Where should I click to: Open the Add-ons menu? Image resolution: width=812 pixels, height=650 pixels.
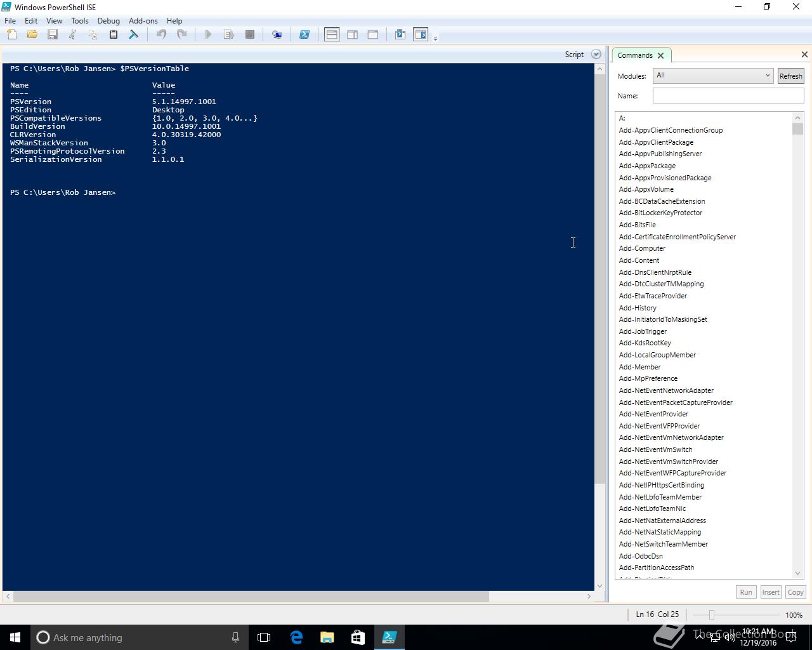[x=143, y=21]
